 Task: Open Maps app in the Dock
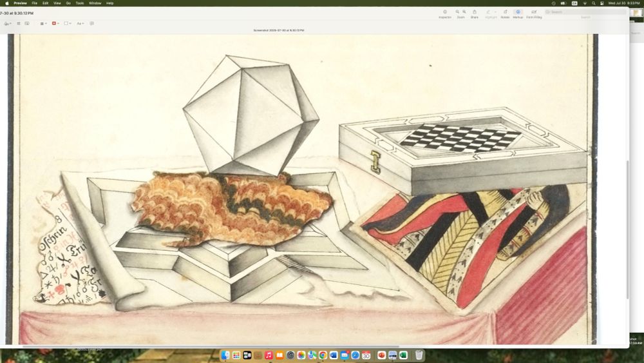[x=312, y=355]
